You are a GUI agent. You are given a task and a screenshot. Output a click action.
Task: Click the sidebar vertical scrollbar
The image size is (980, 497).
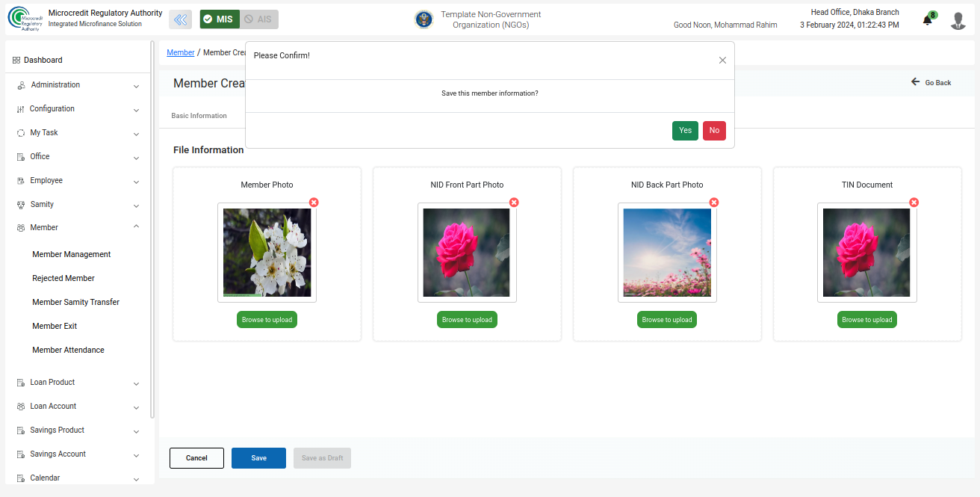coord(152,229)
